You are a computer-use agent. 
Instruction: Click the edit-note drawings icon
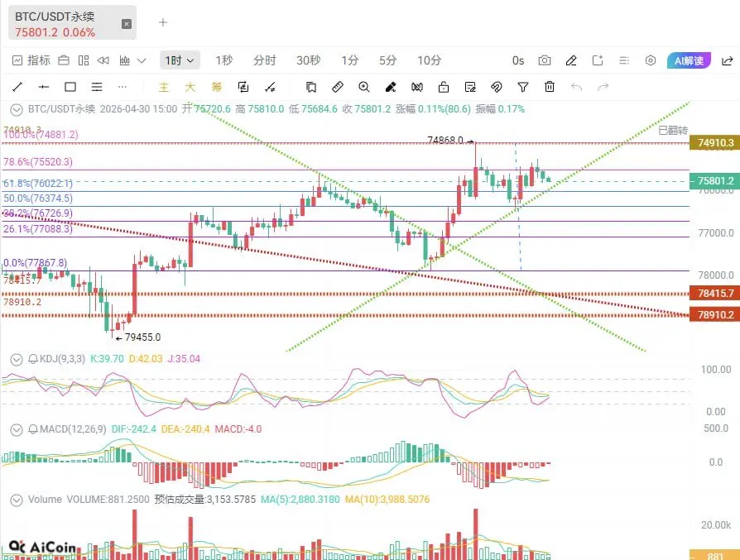pos(470,87)
